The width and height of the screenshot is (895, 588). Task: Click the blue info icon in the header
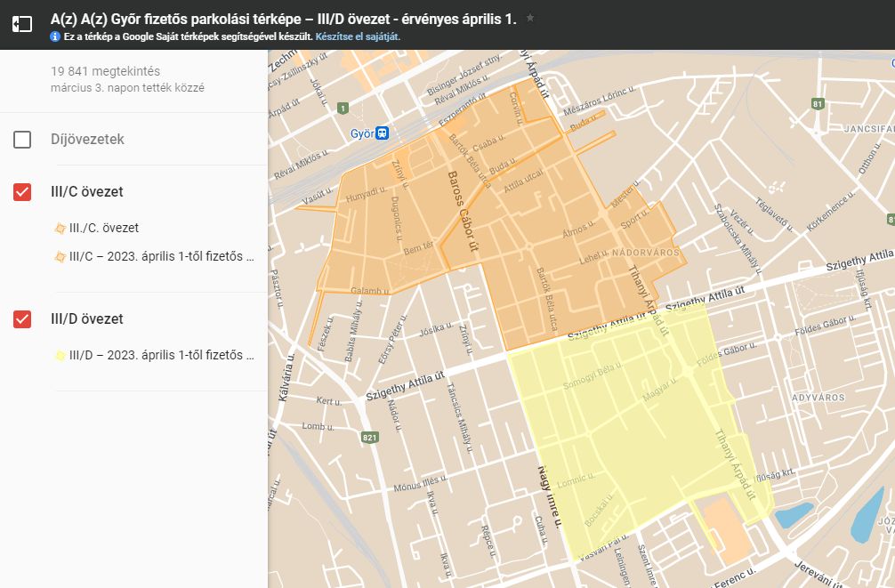[55, 37]
